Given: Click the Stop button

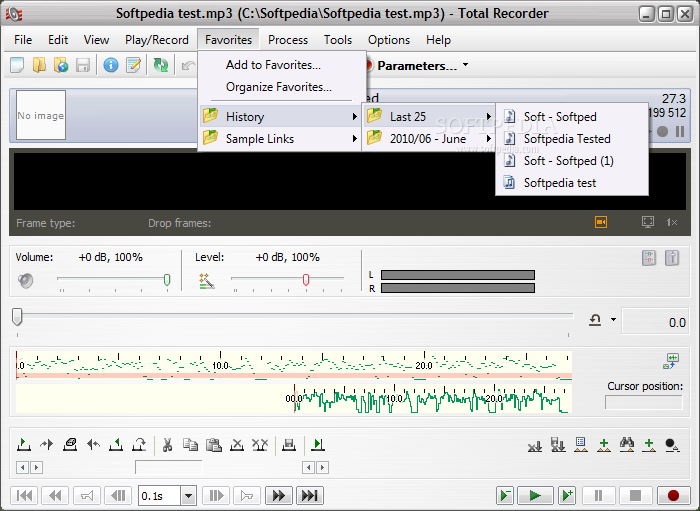Looking at the screenshot, I should coord(635,495).
